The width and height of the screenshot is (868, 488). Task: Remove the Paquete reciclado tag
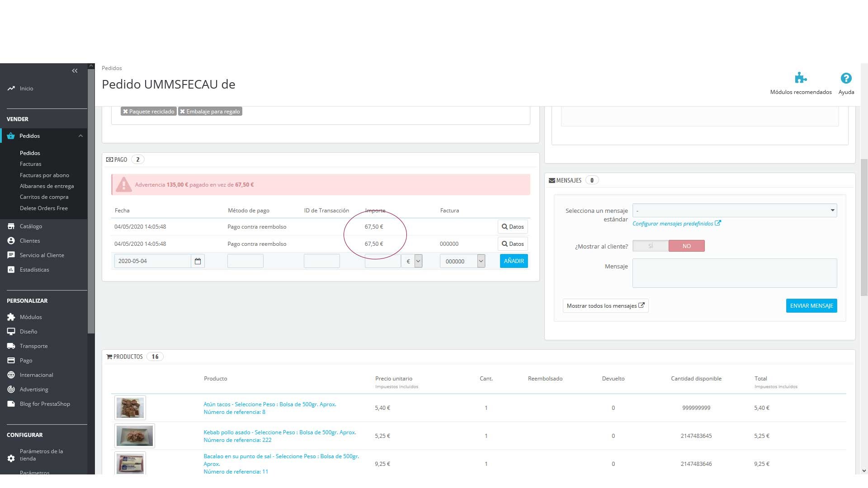(x=126, y=112)
